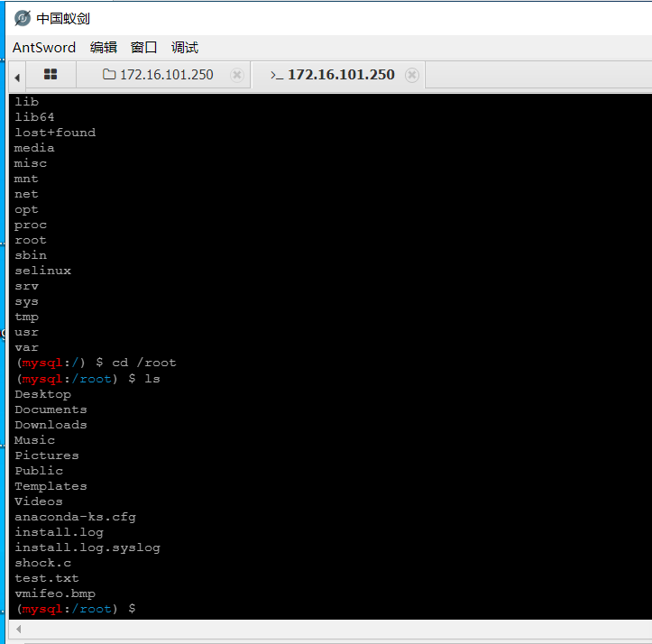
Task: Click the left tab scroll arrow
Action: tap(17, 78)
